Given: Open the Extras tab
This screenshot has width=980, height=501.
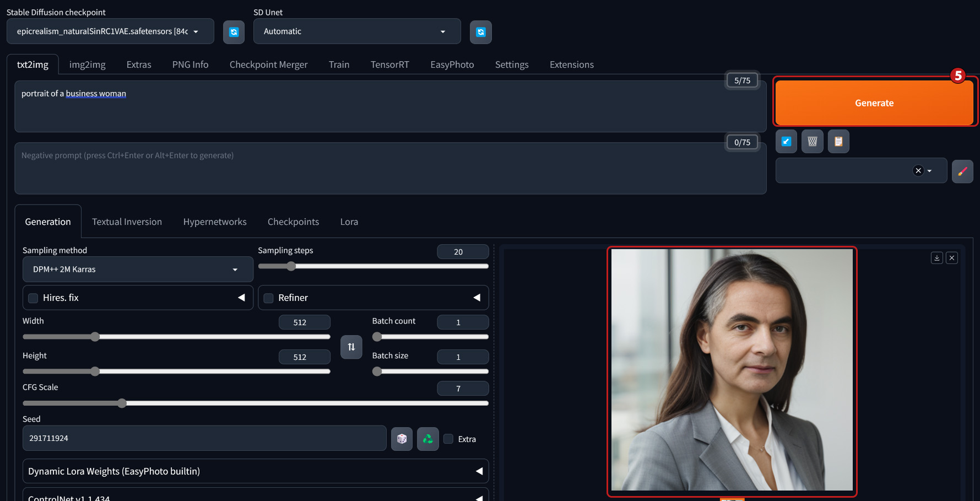Looking at the screenshot, I should (x=139, y=64).
